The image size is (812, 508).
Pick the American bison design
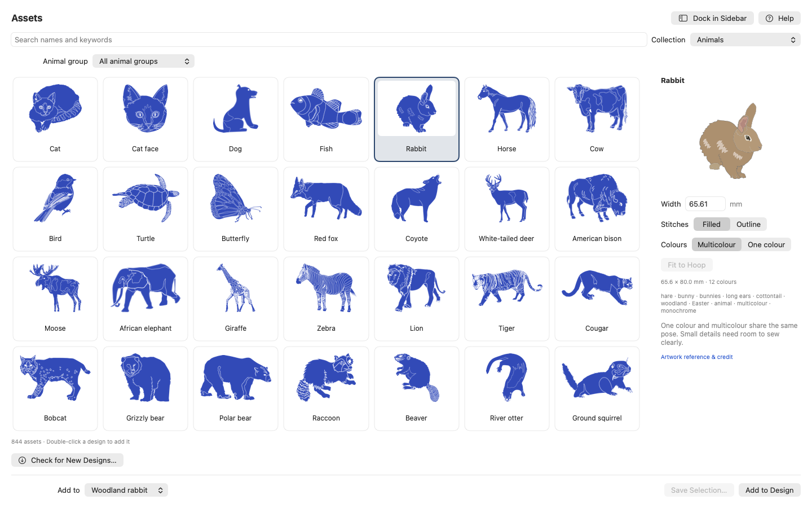(x=597, y=209)
